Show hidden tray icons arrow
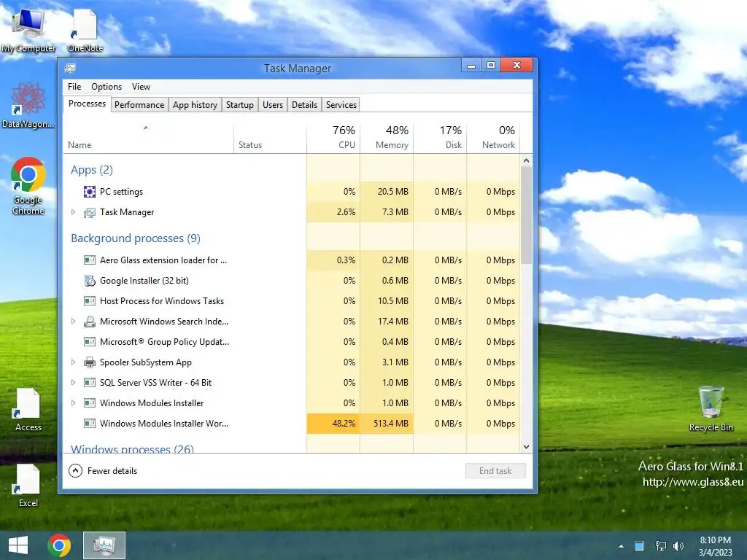The image size is (747, 560). click(x=621, y=546)
